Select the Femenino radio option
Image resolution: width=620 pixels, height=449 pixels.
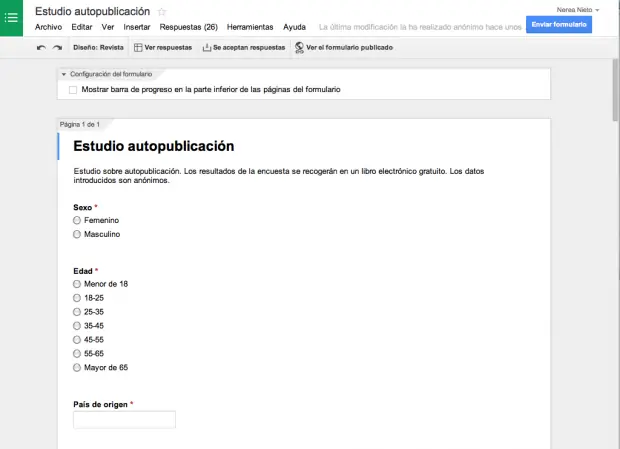(77, 220)
